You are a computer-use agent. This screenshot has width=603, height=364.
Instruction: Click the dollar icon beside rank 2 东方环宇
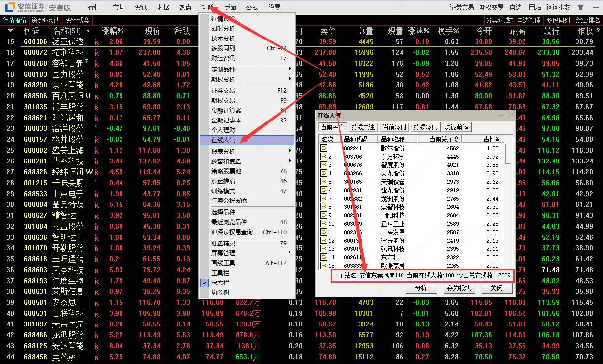(x=324, y=157)
